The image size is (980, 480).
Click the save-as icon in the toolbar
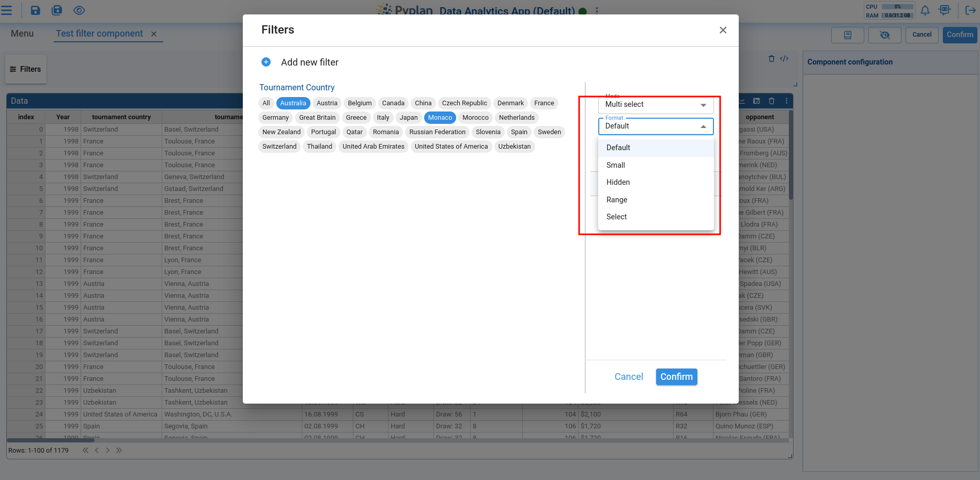click(57, 10)
